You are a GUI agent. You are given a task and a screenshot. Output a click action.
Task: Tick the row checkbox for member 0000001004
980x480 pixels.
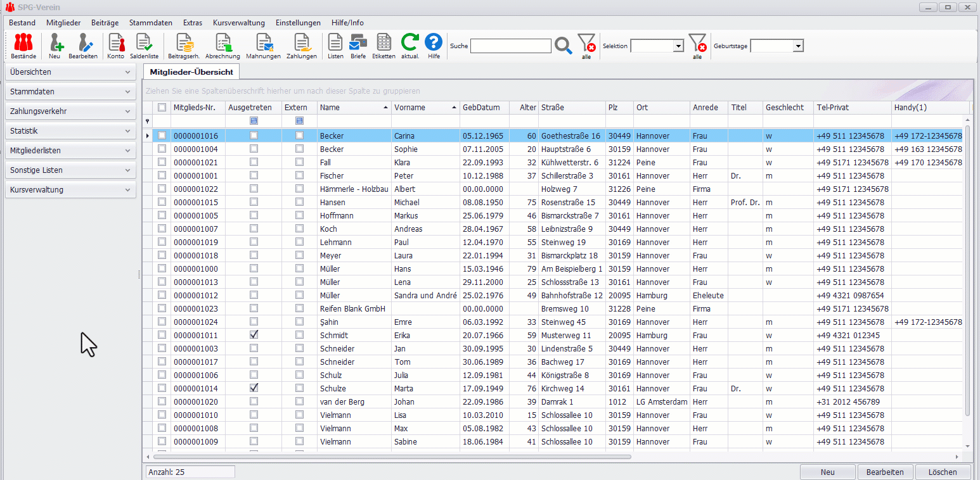point(162,149)
